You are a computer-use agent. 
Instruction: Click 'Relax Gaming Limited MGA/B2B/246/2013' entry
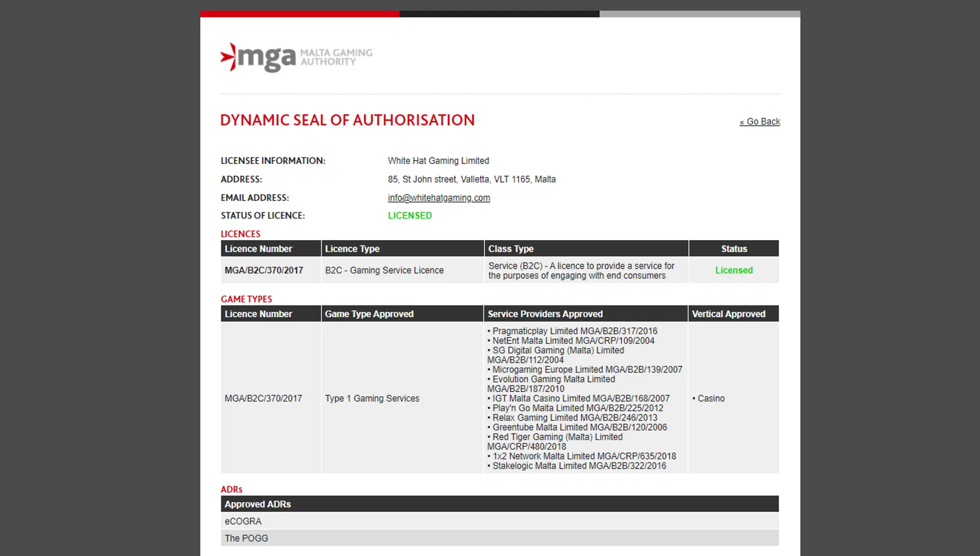click(x=572, y=418)
